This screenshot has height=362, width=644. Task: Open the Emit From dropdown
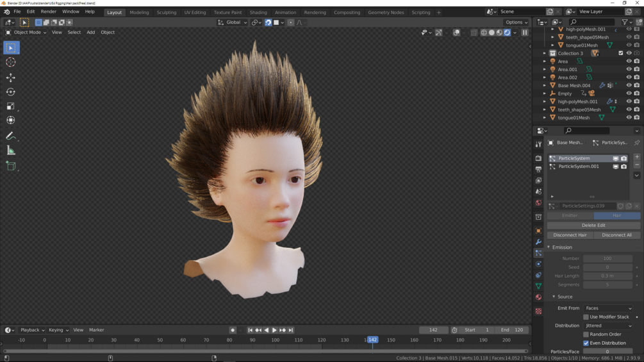coord(607,308)
